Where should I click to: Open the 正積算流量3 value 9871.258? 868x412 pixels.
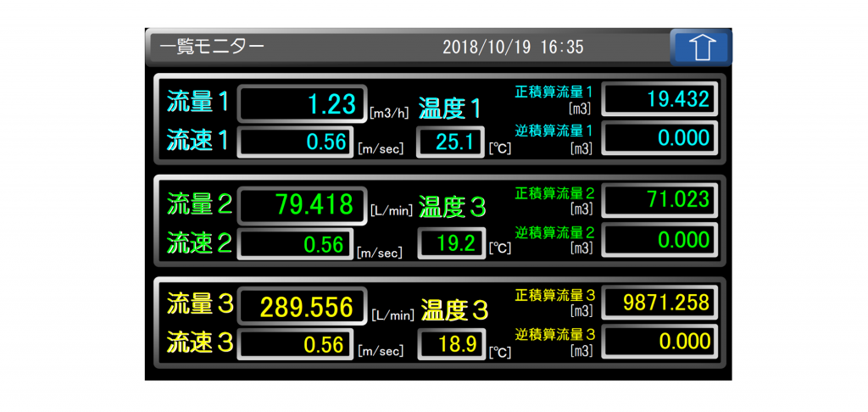click(659, 303)
